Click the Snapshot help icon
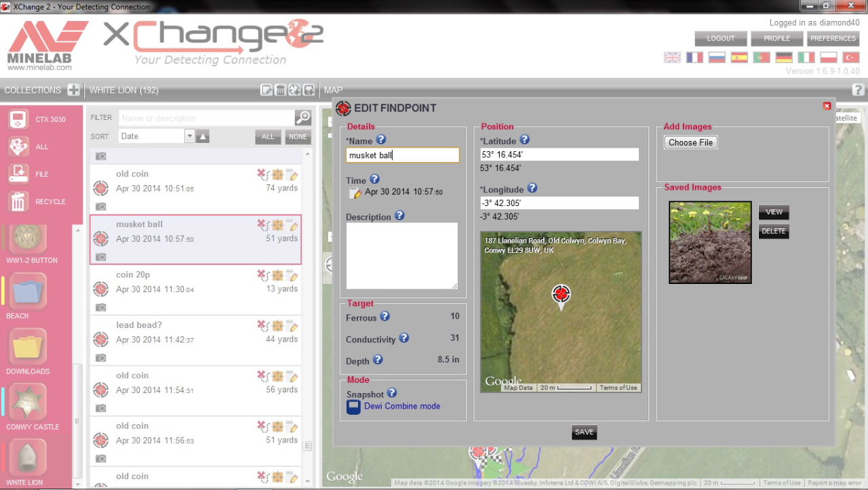 [x=392, y=393]
